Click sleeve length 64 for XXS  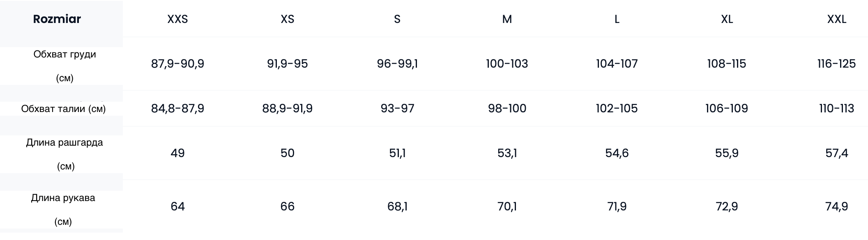[177, 206]
